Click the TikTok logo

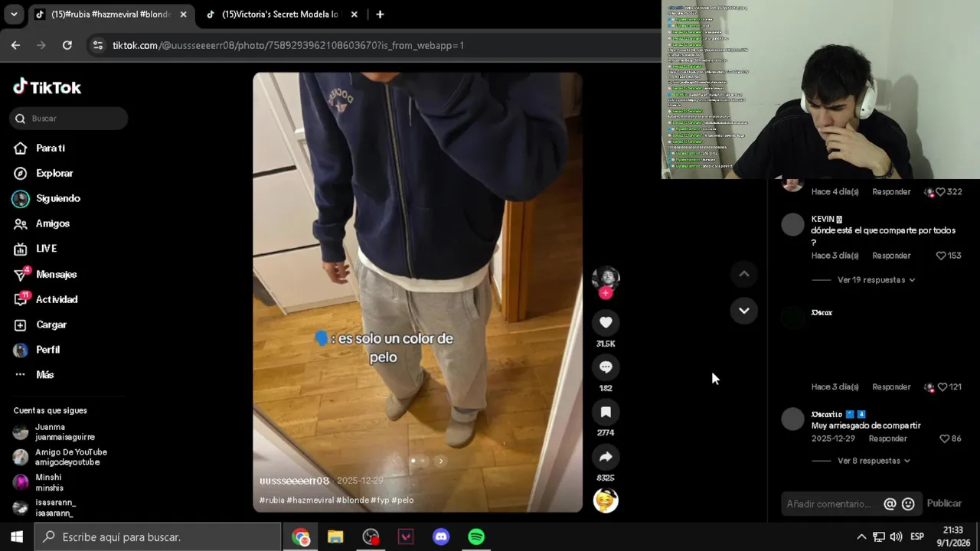(x=47, y=87)
